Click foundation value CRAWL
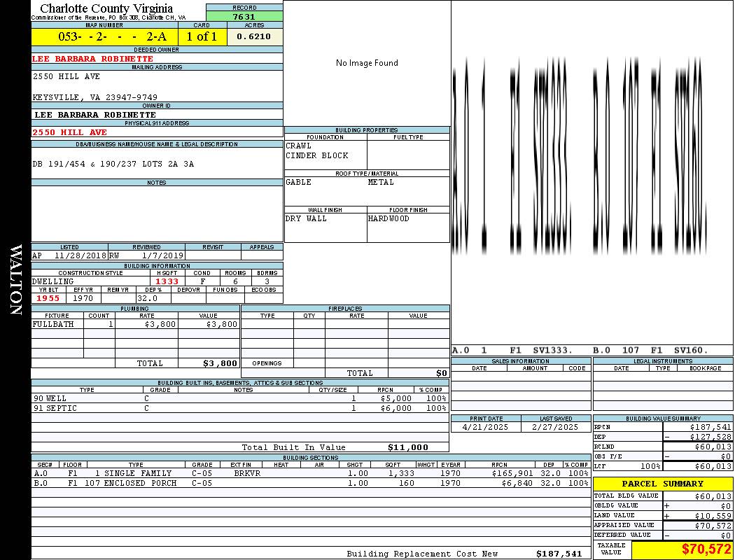Viewport: 735px width, 560px height. pos(299,146)
